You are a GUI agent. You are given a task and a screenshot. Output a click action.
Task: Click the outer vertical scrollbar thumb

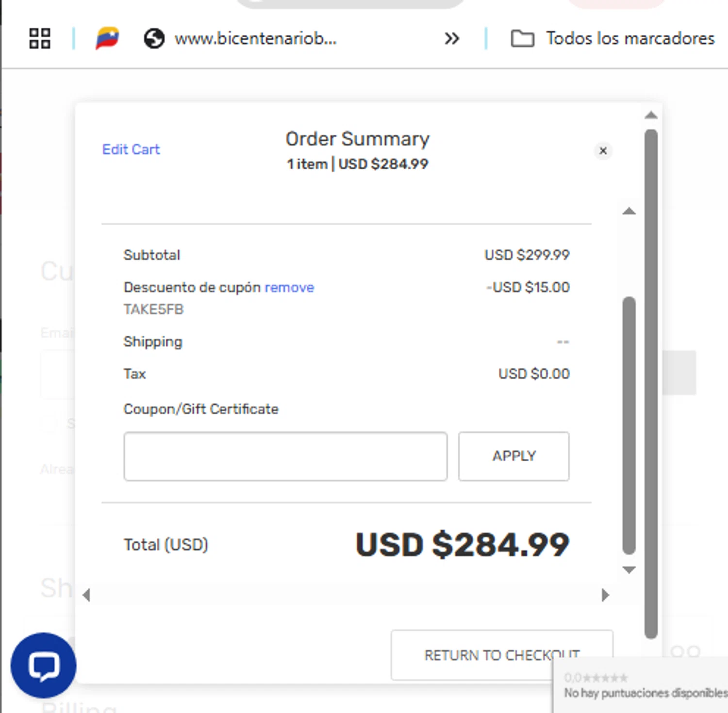(651, 384)
